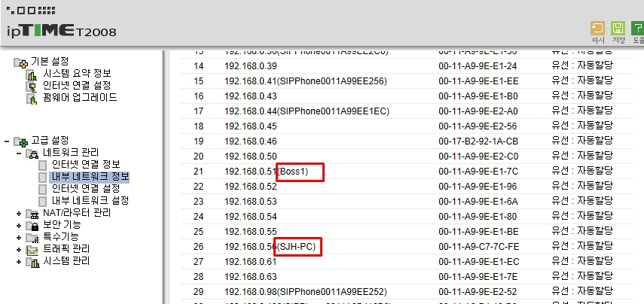Expand the 시스템 관리 node

point(19,262)
